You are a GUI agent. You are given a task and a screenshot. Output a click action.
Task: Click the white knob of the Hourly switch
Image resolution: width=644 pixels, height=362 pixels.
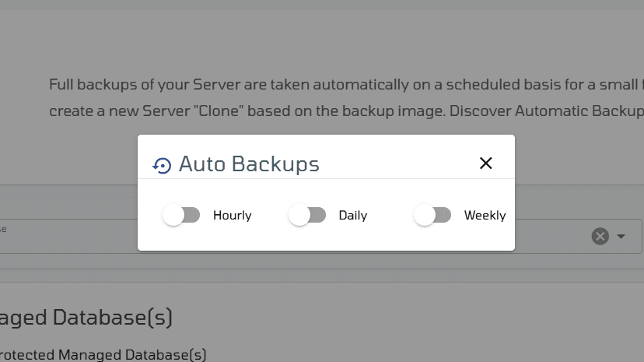173,215
